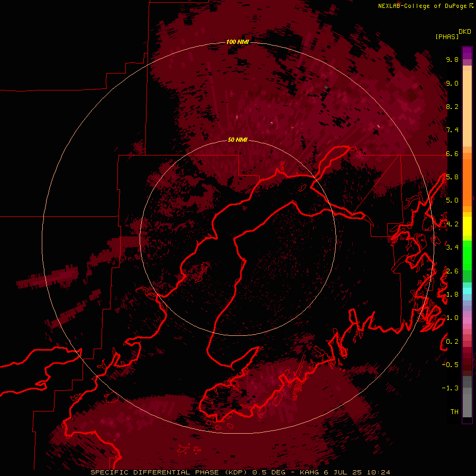The image size is (476, 476).
Task: Click the DKD product label
Action: coord(465,31)
